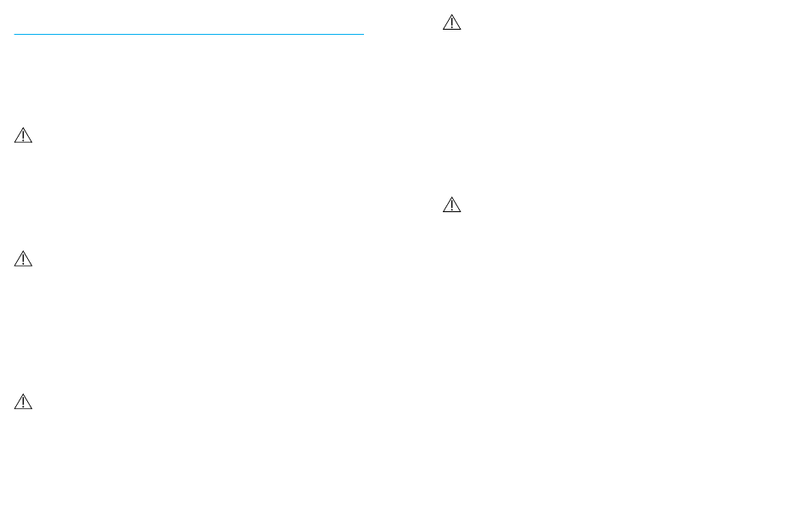The height and width of the screenshot is (532, 806).
Task: Click the warning triangle at top of right column
Action: [x=452, y=23]
